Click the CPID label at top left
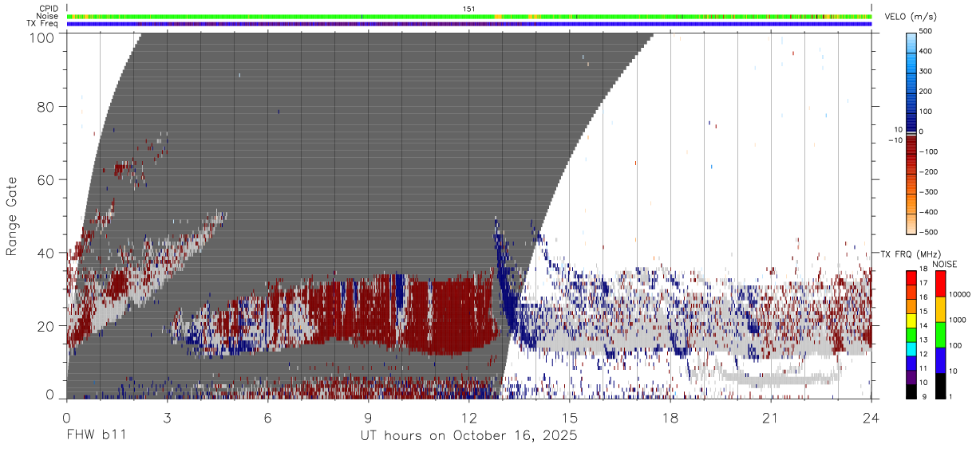 pos(48,9)
